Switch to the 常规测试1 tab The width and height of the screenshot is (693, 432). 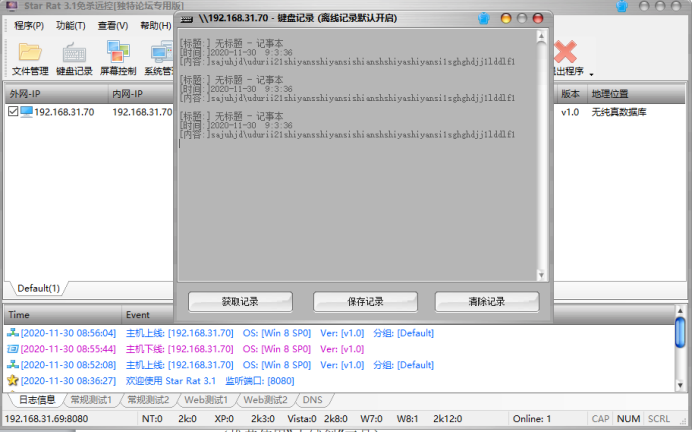click(91, 400)
